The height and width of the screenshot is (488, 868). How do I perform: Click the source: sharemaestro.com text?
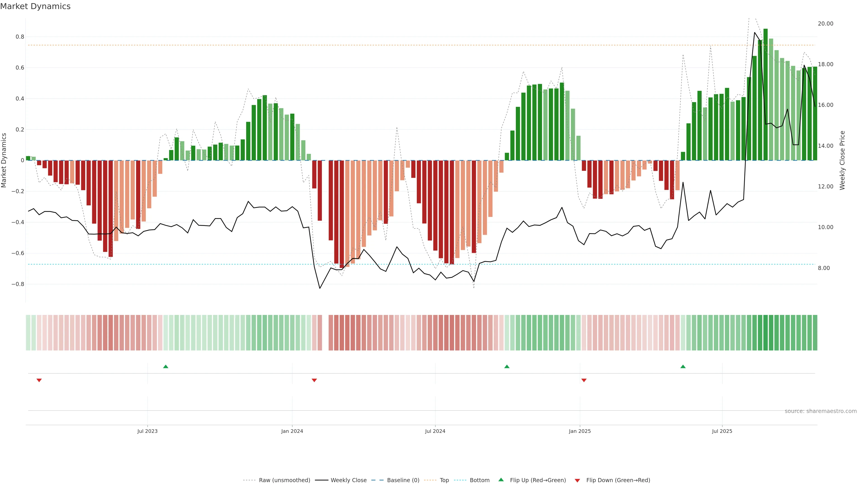[821, 411]
